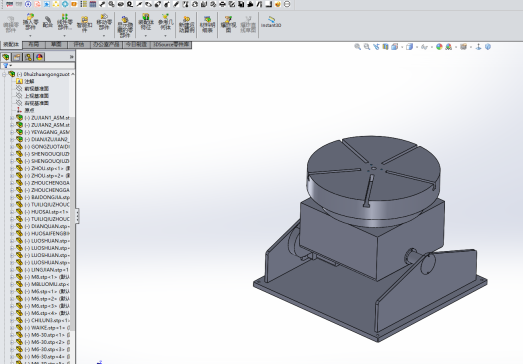The image size is (523, 364).
Task: Open Linear Component Pattern (线性零部件阵列) tool
Action: click(65, 22)
